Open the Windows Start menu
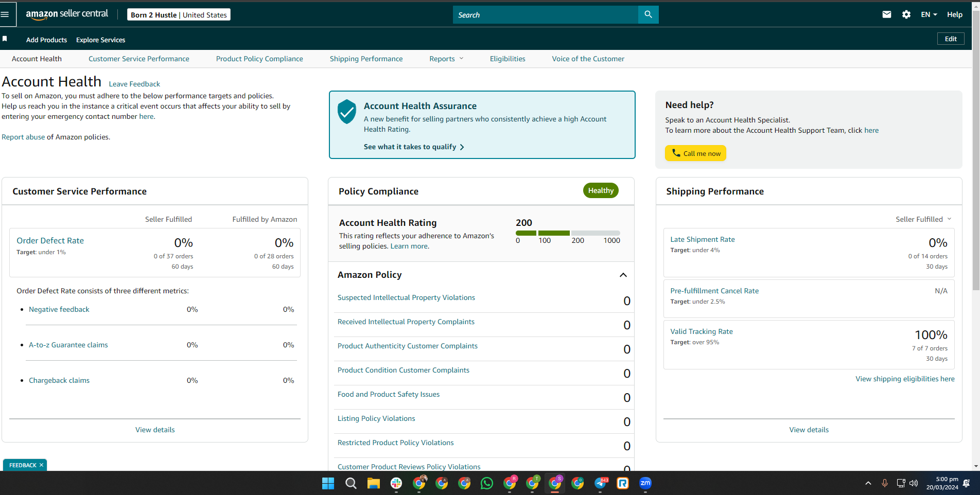The width and height of the screenshot is (980, 495). pos(328,483)
